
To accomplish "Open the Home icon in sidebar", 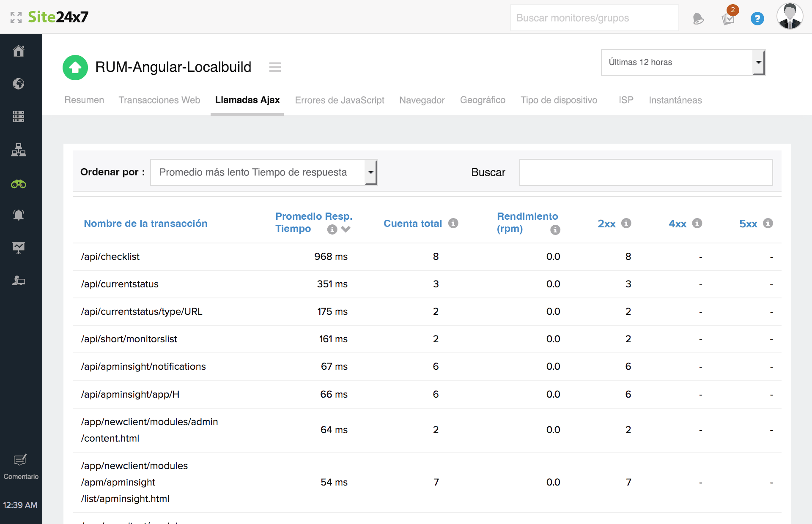I will tap(19, 51).
